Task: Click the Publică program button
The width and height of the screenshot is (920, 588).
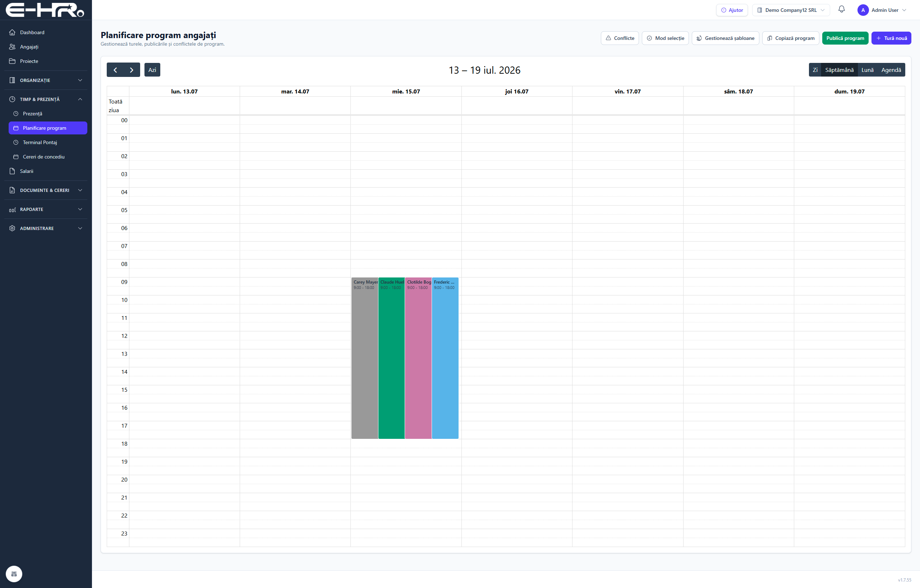Action: pos(845,38)
